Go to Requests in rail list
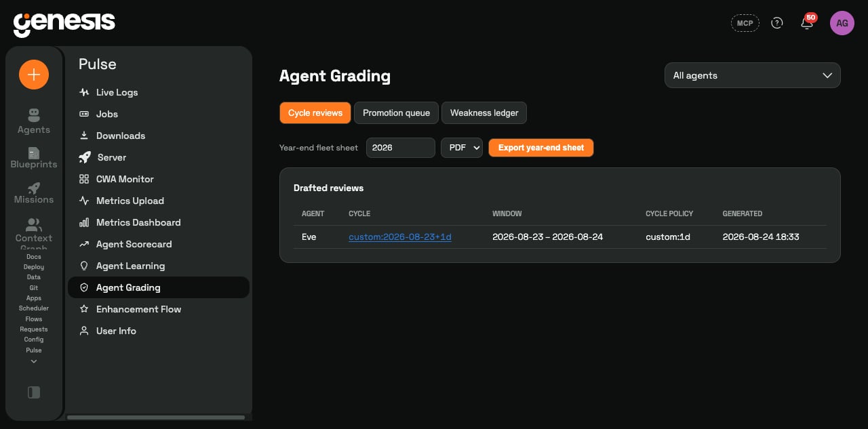Screen dimensions: 868x429 34,329
